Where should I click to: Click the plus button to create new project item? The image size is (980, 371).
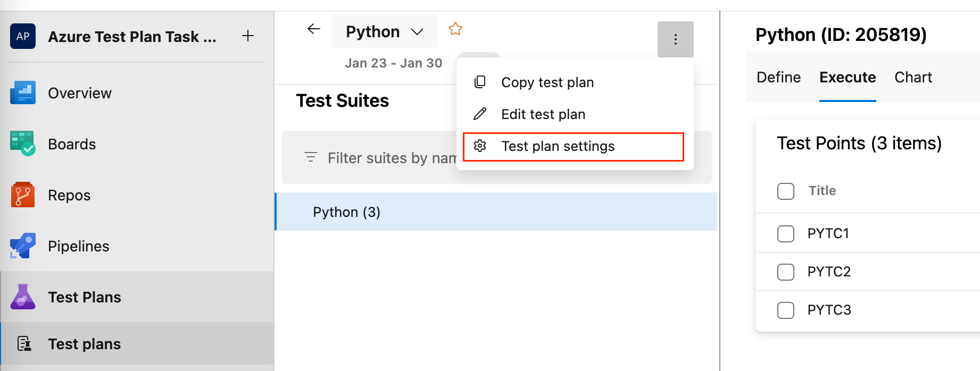[x=248, y=36]
